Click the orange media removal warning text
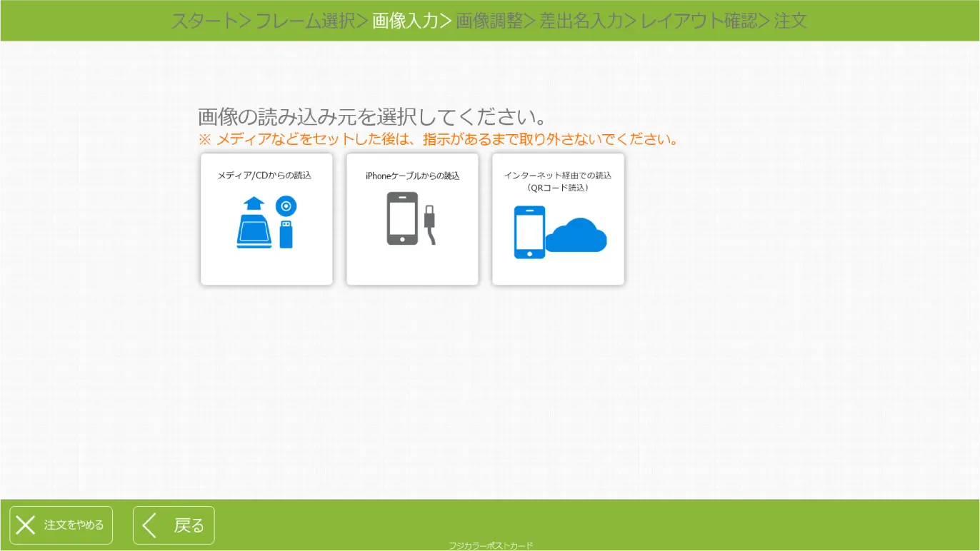 (441, 139)
